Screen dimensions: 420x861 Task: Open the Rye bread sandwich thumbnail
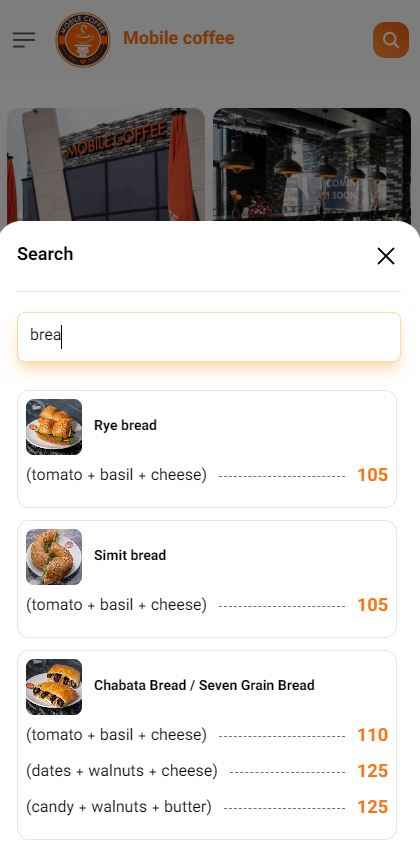click(54, 427)
